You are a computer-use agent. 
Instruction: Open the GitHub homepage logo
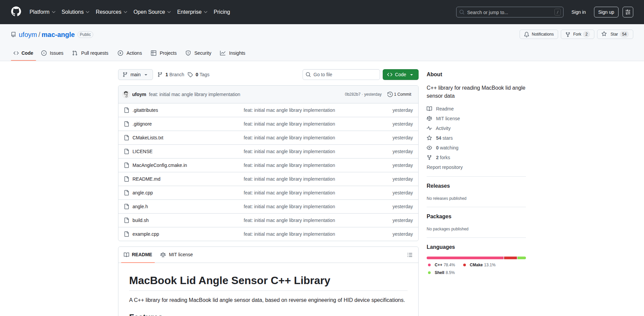pyautogui.click(x=16, y=12)
